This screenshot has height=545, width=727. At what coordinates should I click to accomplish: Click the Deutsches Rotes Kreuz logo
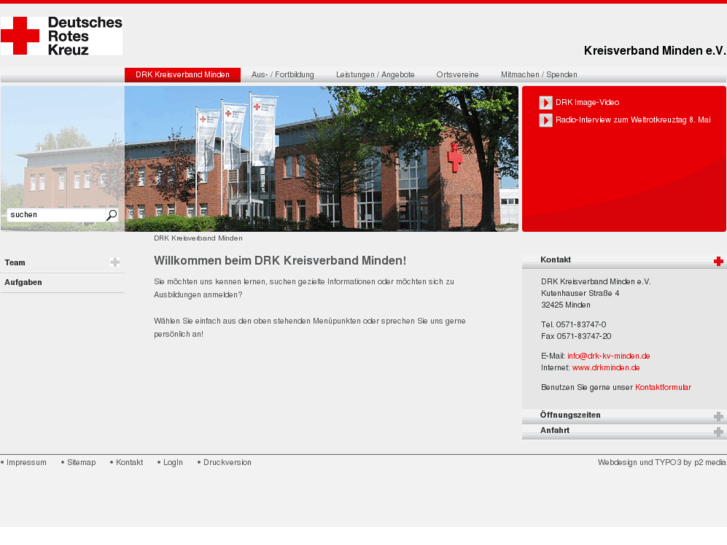[62, 36]
